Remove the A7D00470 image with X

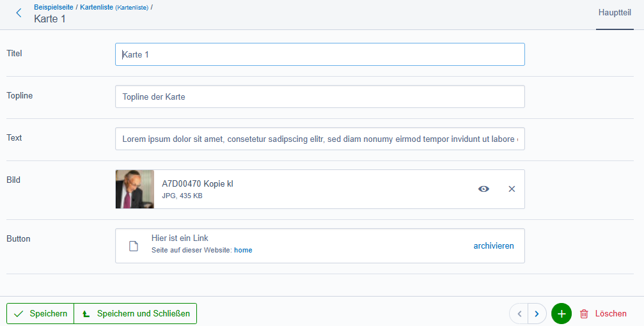click(x=512, y=189)
